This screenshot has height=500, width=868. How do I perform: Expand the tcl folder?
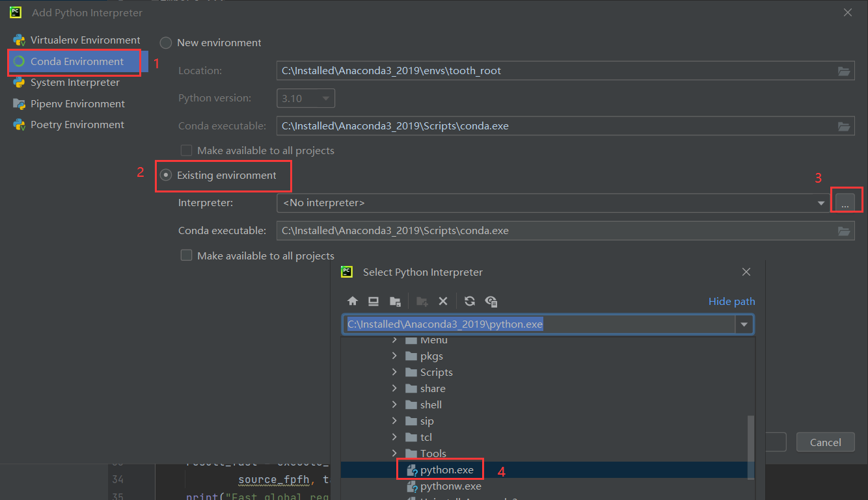tap(394, 437)
